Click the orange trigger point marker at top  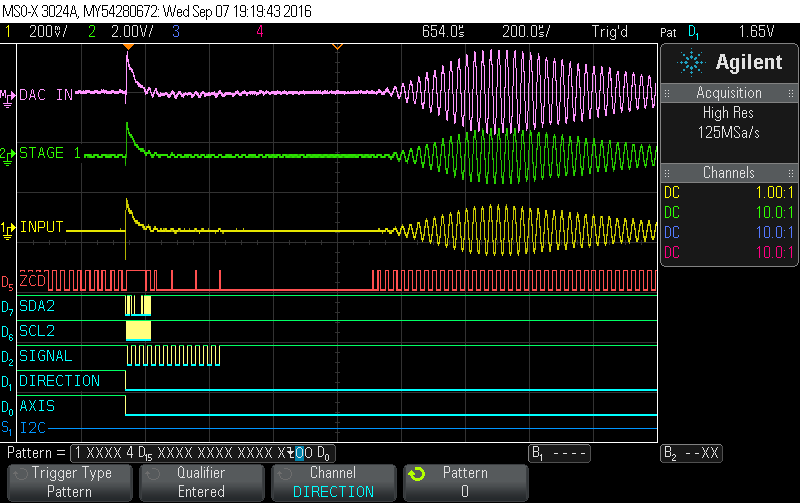(127, 48)
